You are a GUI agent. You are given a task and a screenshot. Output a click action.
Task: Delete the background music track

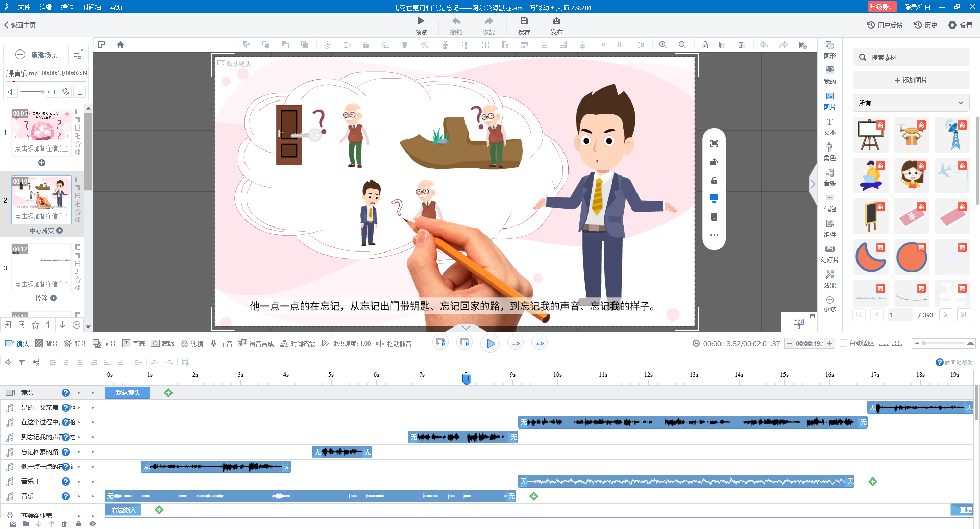tap(80, 92)
